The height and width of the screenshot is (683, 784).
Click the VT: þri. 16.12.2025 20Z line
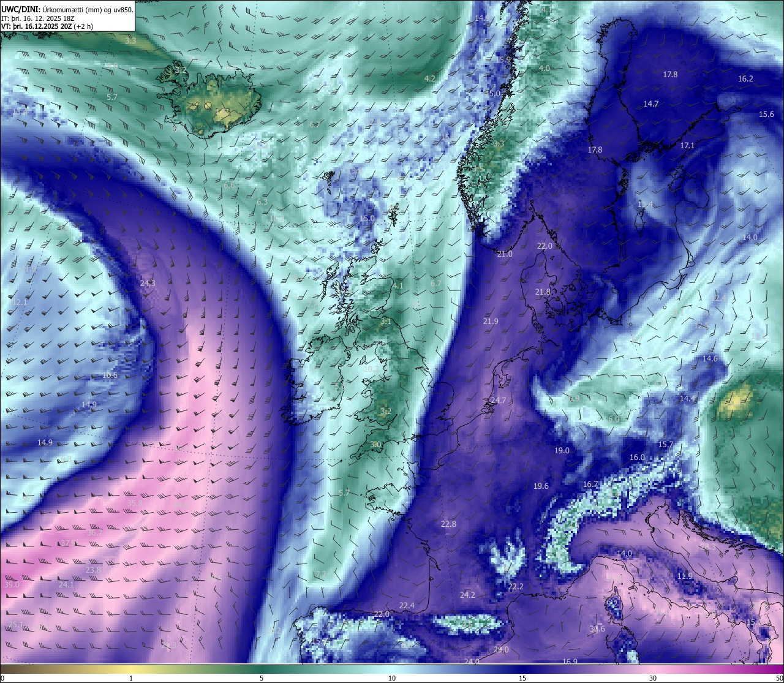click(x=47, y=27)
